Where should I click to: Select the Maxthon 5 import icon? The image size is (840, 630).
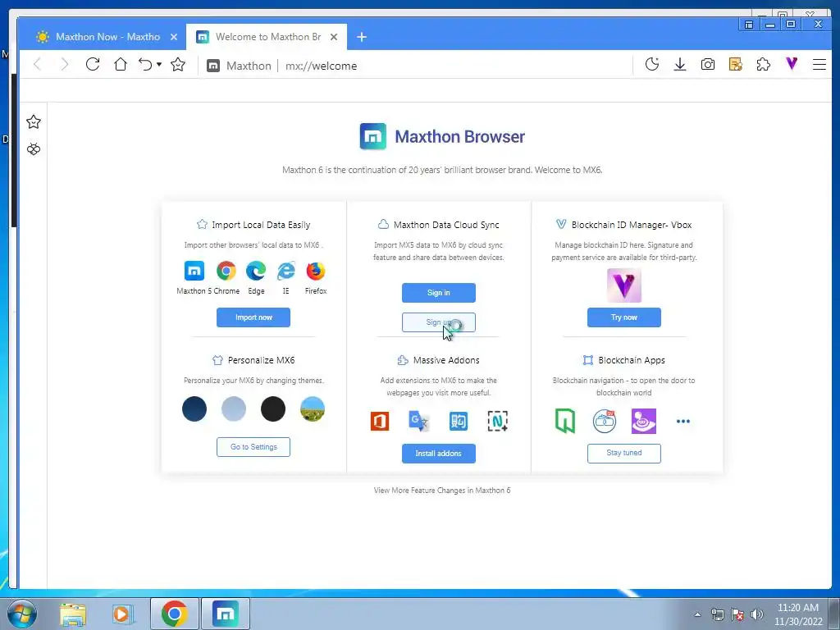coord(194,271)
